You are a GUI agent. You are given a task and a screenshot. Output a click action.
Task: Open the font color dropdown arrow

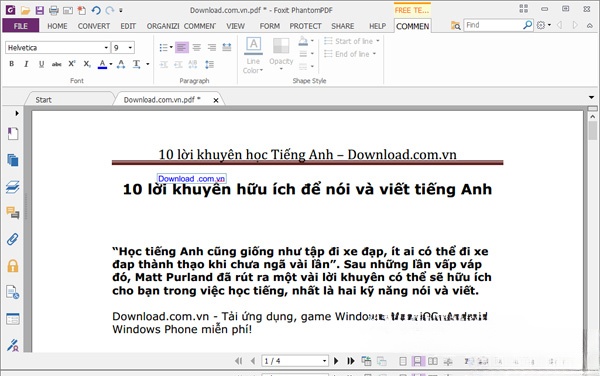click(111, 64)
